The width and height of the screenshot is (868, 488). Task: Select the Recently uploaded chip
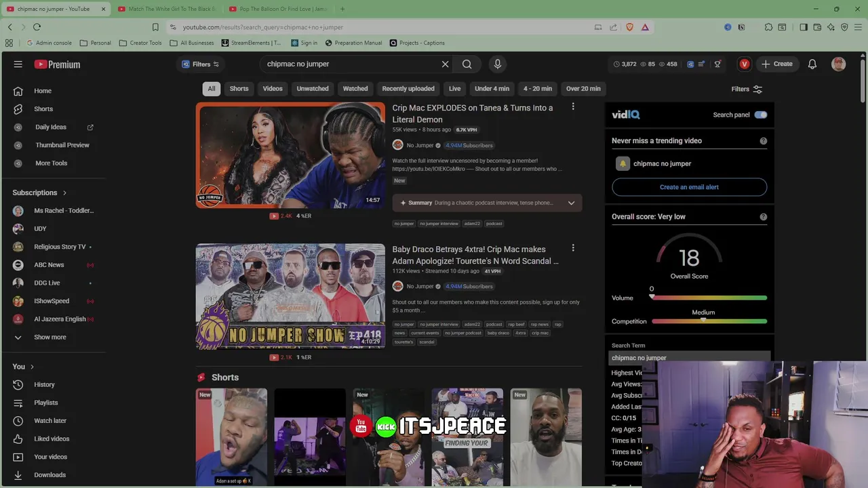coord(408,89)
